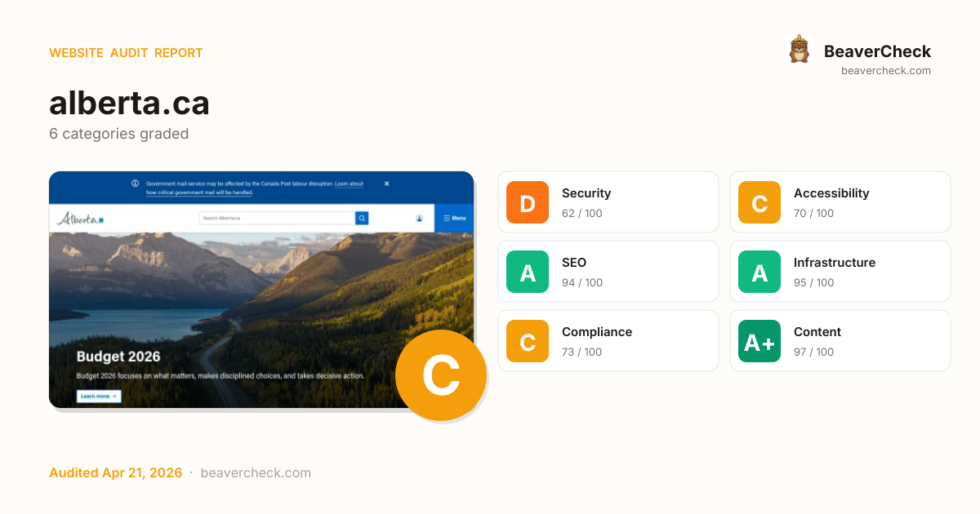Click the Content grade A+ badge
The image size is (980, 514).
coord(759,341)
